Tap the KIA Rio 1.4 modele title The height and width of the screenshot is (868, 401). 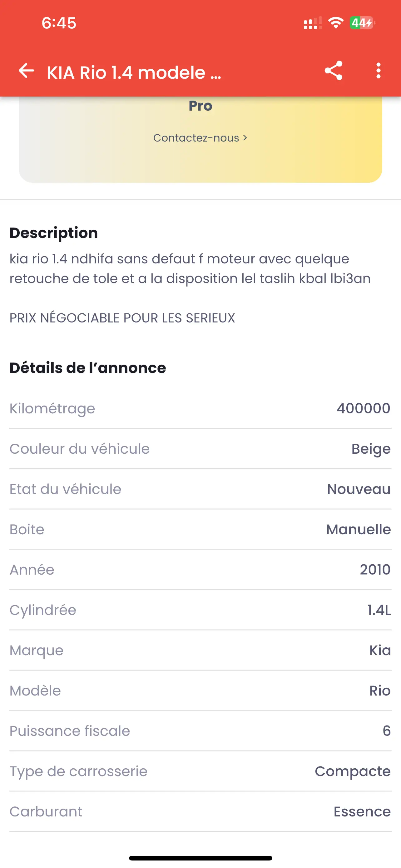pos(134,72)
